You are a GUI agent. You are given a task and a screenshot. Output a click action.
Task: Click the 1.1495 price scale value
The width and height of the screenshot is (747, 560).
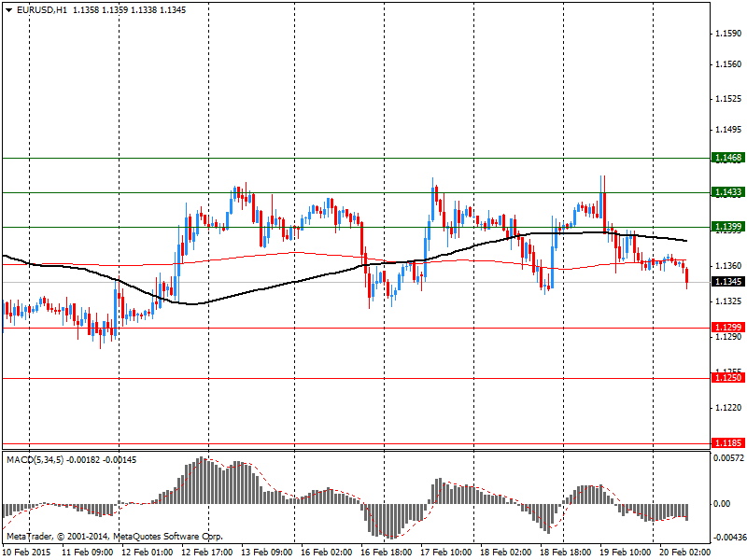[728, 130]
